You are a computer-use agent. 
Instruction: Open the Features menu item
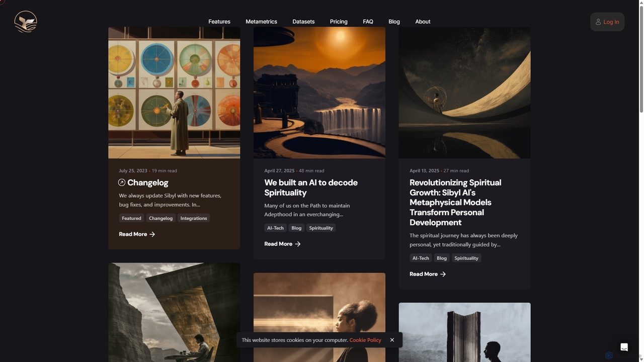tap(219, 22)
